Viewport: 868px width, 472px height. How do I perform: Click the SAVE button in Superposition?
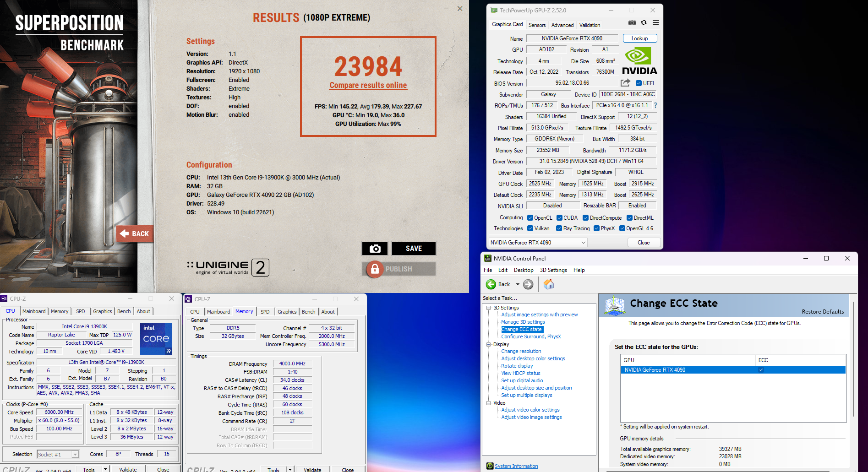point(414,248)
